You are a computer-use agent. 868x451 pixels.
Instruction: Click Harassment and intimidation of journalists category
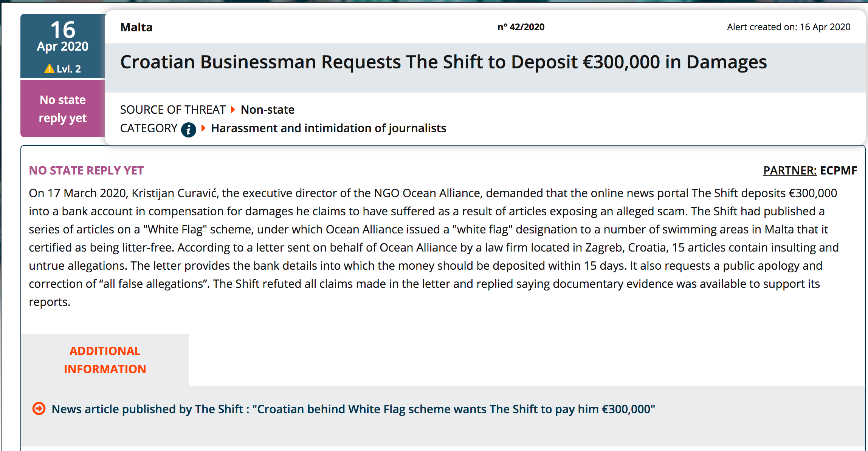[329, 128]
